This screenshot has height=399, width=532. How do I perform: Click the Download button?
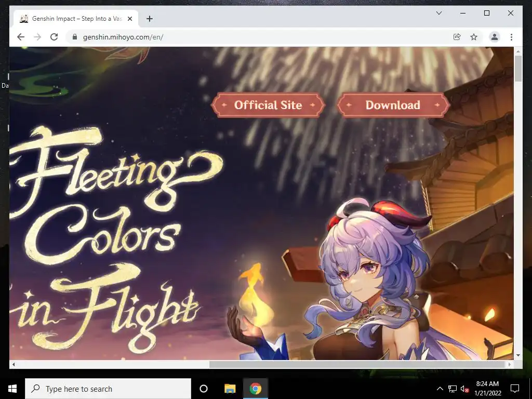point(393,105)
